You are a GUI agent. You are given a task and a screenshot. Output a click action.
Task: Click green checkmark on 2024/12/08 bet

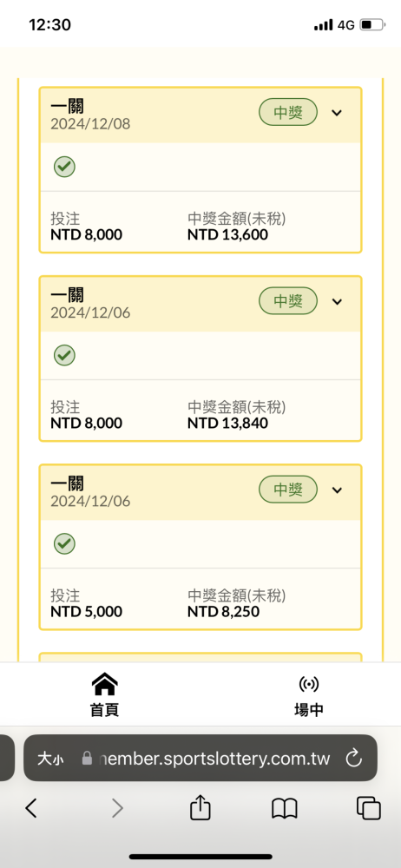pos(64,166)
